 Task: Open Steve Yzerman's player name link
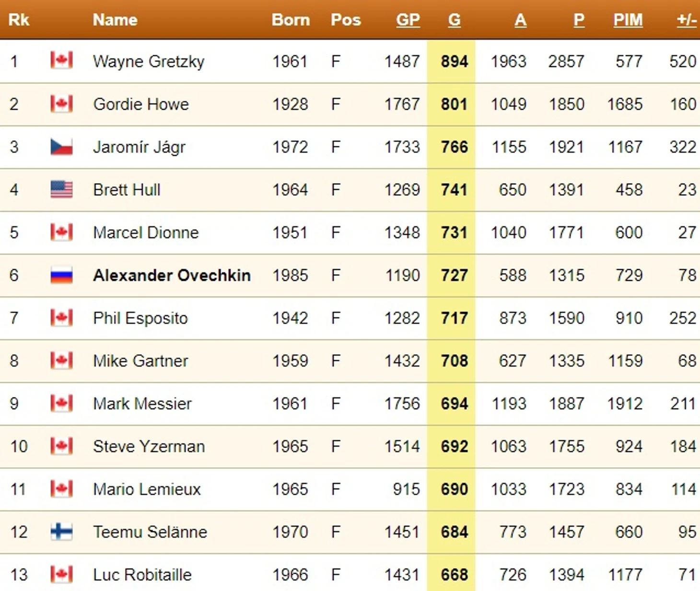point(149,446)
